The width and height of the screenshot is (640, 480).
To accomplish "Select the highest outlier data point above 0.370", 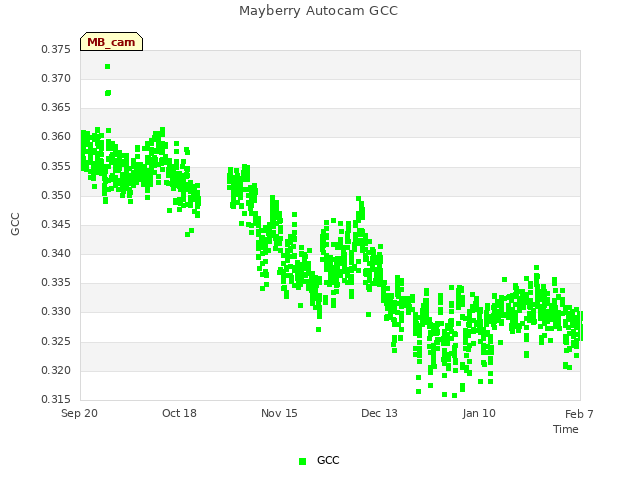I will (107, 67).
